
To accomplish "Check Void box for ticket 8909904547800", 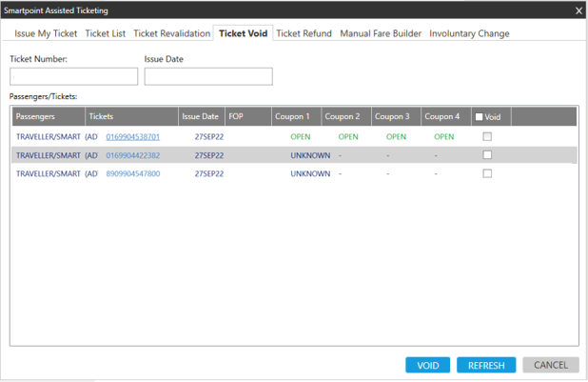I will coord(487,173).
